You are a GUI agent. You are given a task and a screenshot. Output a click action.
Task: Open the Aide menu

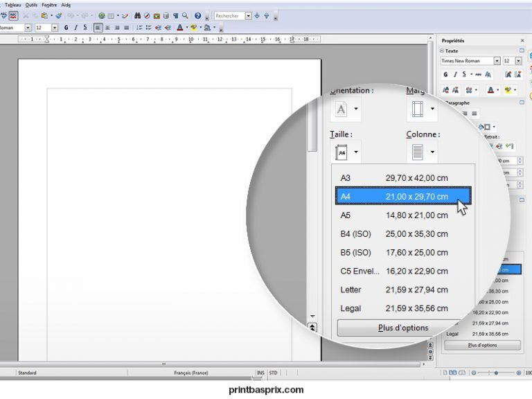(x=66, y=5)
